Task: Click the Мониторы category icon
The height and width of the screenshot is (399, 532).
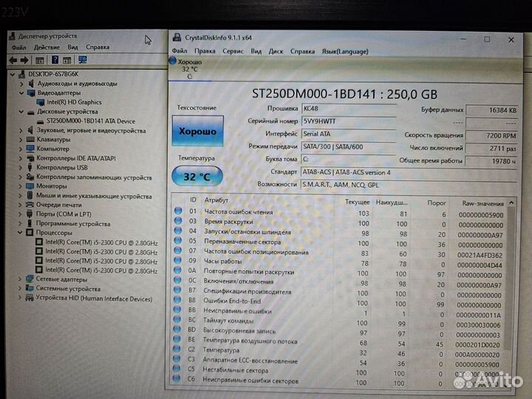Action: coord(30,186)
